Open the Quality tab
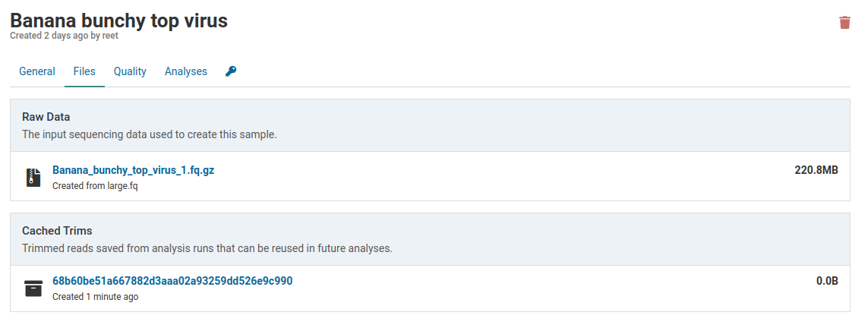868x328 pixels. point(130,71)
